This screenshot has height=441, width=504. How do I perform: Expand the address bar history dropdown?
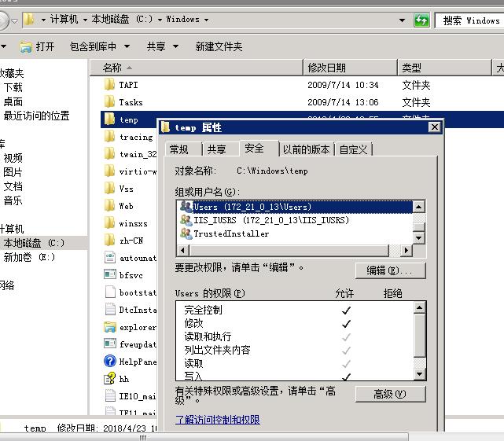402,20
